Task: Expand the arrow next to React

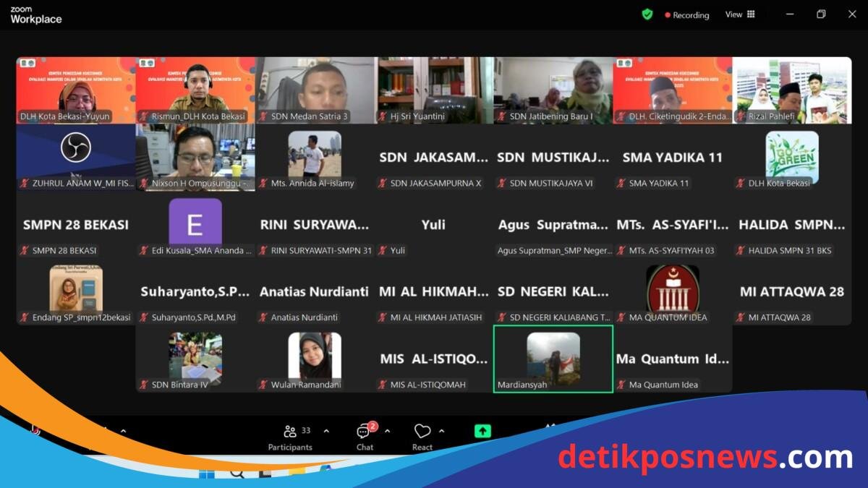Action: [442, 432]
